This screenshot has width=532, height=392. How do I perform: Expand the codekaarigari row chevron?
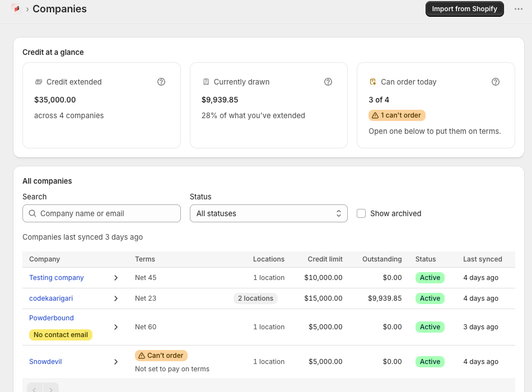pos(116,298)
